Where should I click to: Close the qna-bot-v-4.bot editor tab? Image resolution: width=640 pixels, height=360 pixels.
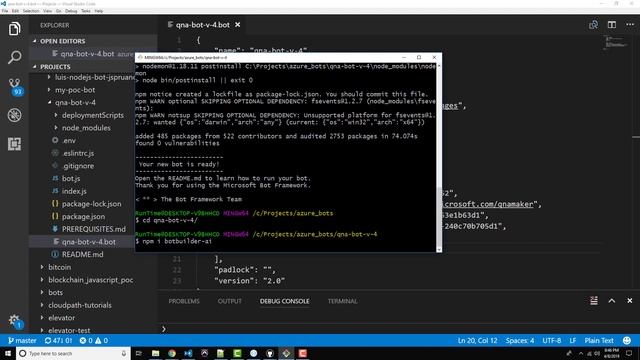point(238,25)
